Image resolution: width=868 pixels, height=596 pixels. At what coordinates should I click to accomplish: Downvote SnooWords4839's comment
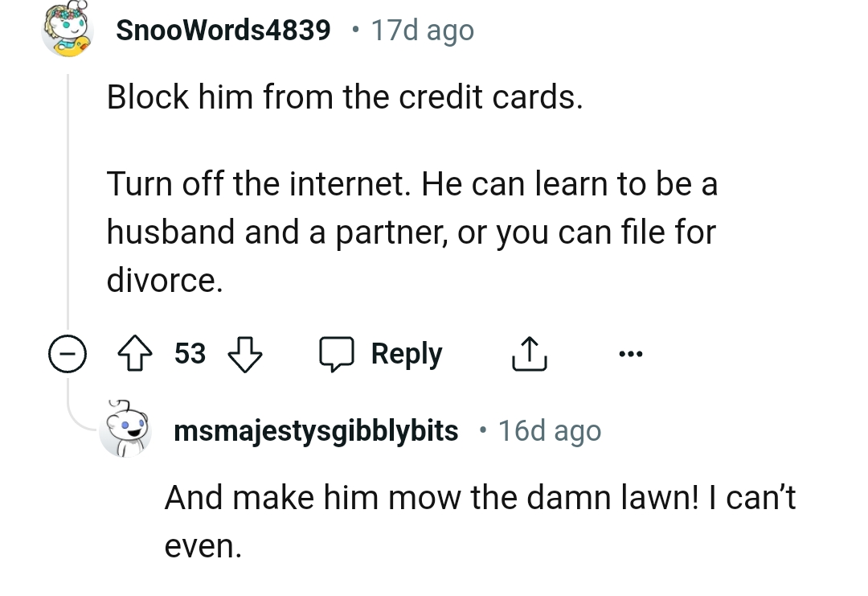245,354
